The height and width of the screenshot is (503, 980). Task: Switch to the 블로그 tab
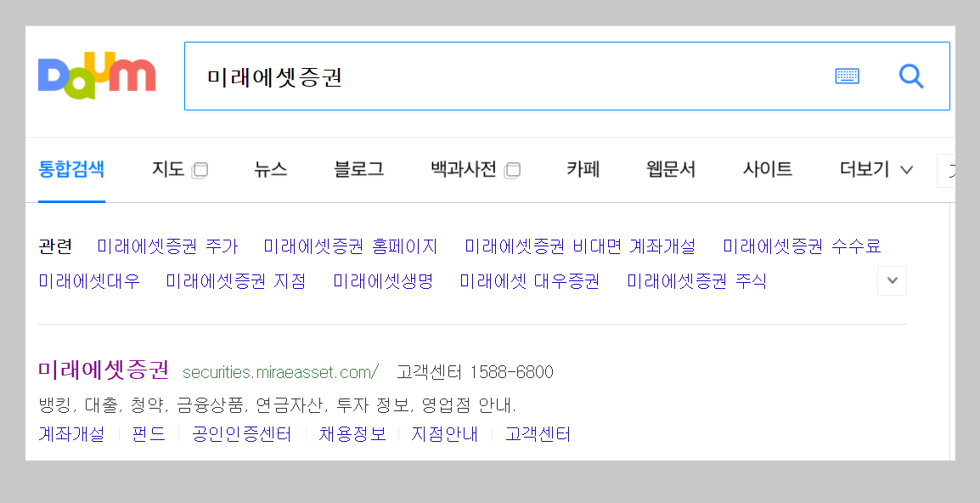pos(358,169)
